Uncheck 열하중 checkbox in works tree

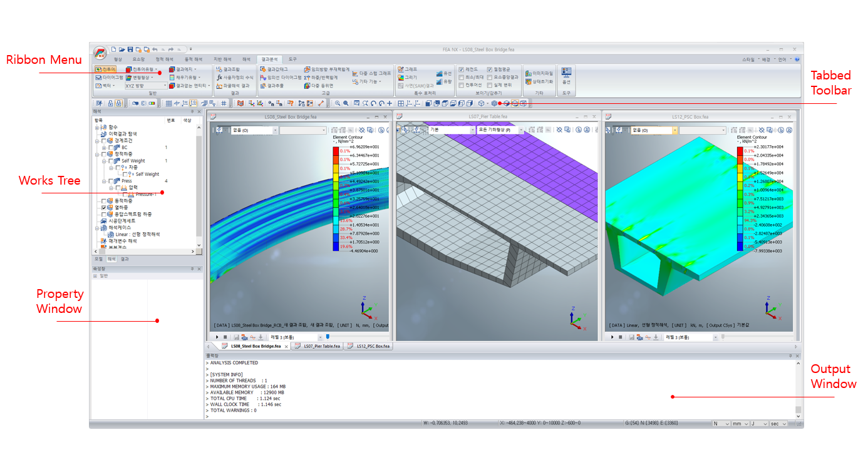click(104, 207)
